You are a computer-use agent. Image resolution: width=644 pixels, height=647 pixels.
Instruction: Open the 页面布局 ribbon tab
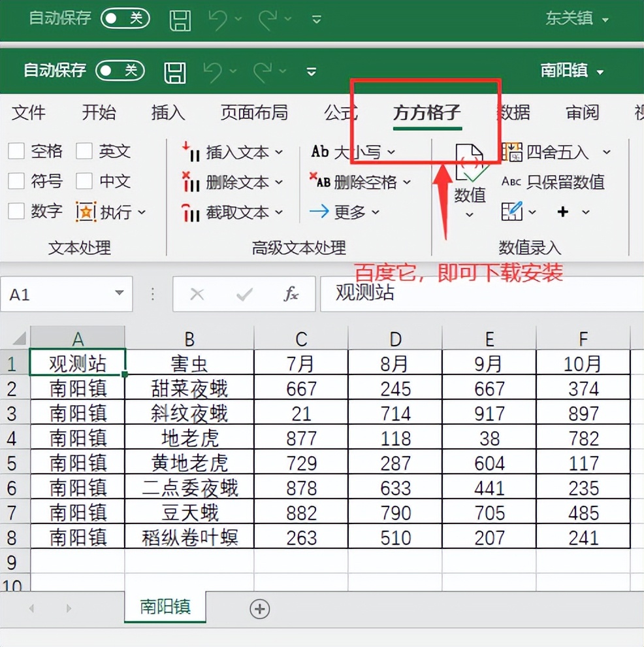pyautogui.click(x=254, y=112)
